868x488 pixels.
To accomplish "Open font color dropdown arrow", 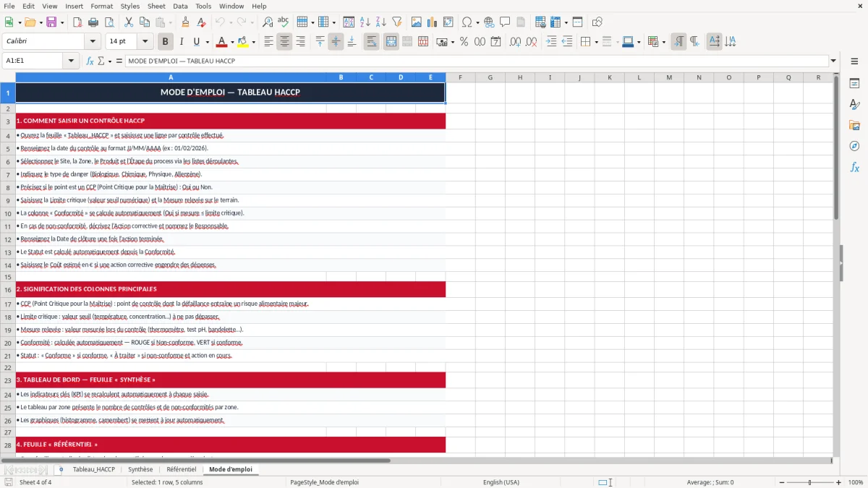I will coord(231,42).
